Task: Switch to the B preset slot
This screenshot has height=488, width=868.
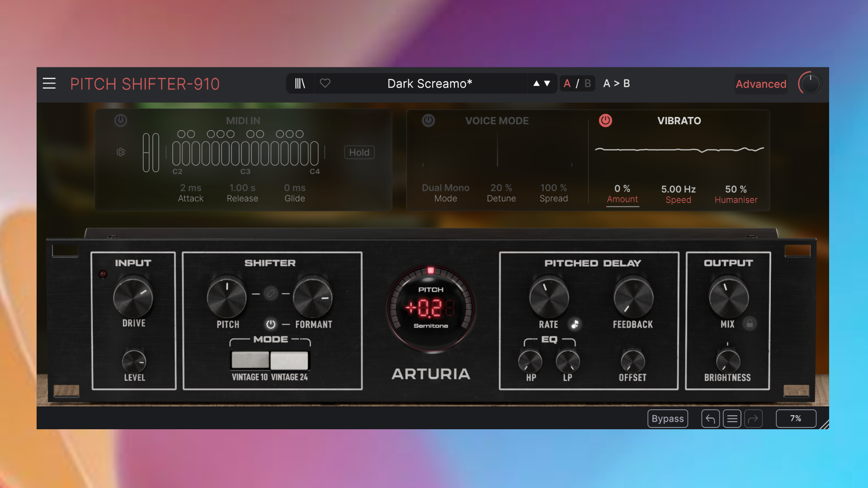Action: 587,83
